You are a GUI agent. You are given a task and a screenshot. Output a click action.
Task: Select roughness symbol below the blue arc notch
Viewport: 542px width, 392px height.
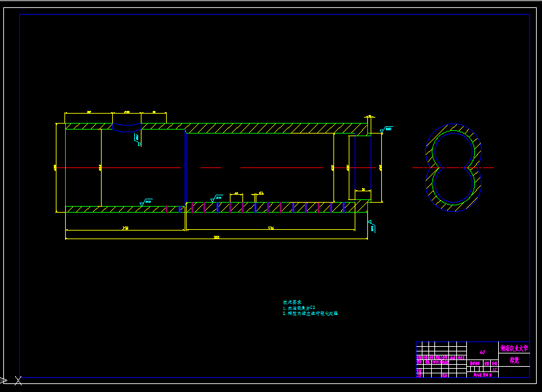click(137, 140)
